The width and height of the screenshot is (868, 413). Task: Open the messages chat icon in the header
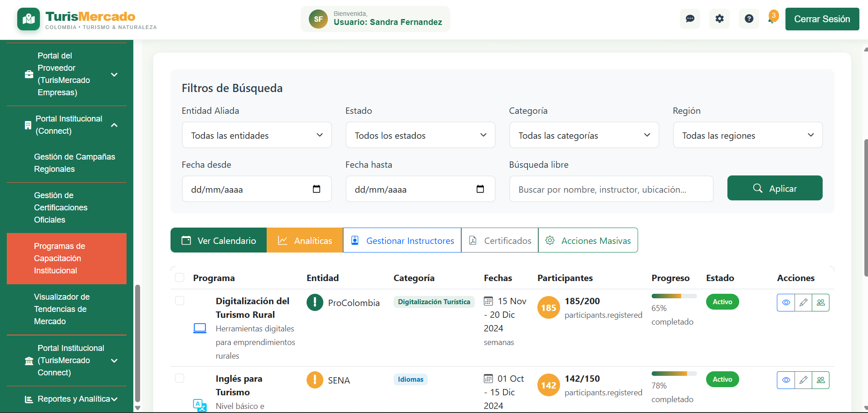(x=690, y=19)
